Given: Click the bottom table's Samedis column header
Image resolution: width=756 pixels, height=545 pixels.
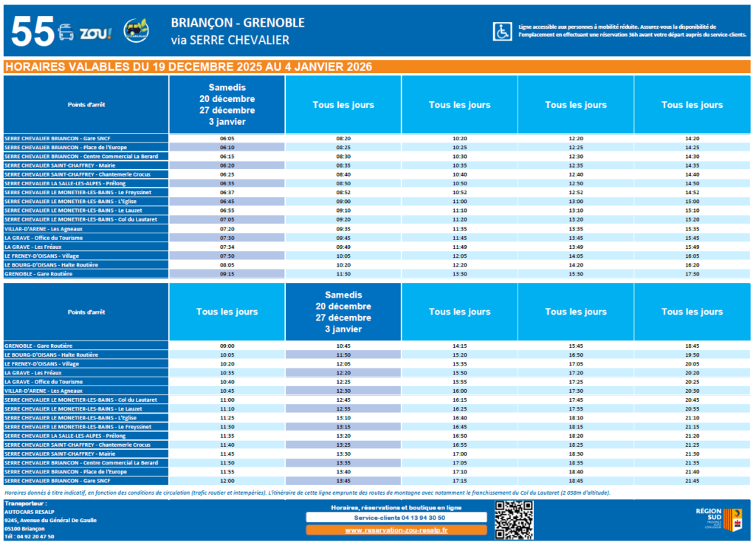Looking at the screenshot, I should click(343, 312).
